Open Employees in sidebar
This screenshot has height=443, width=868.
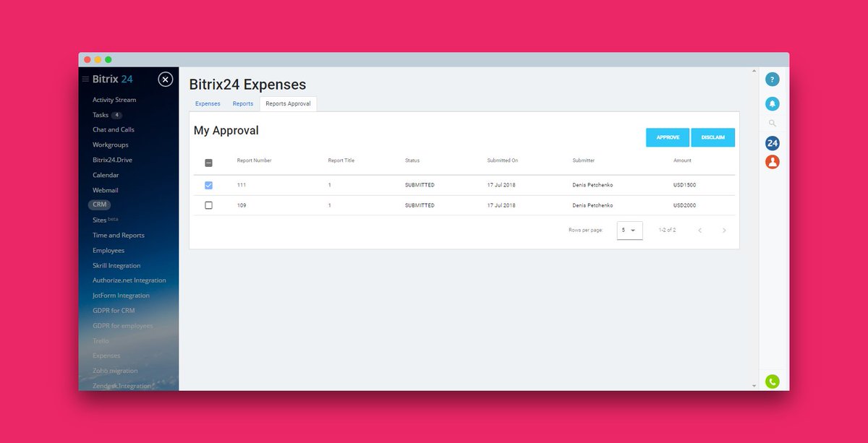pos(109,250)
